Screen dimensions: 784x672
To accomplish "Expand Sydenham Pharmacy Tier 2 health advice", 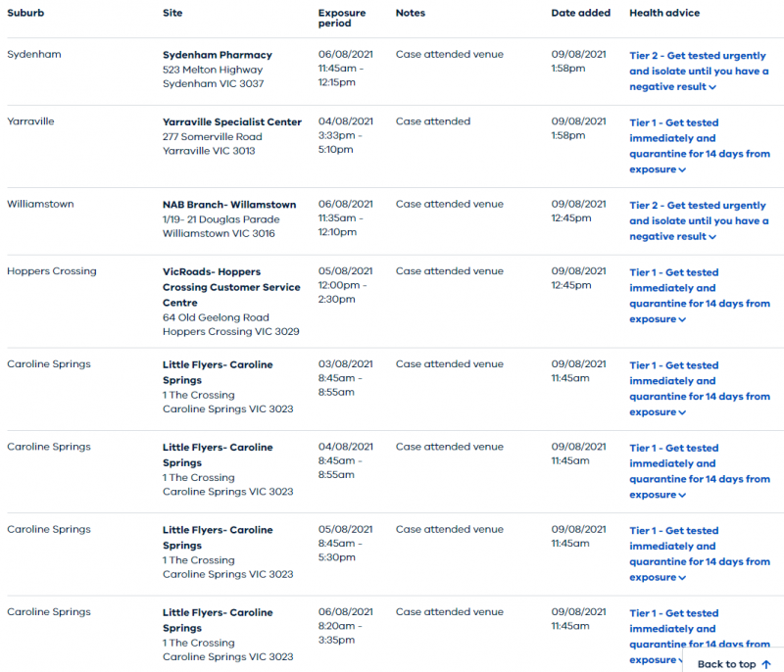I will 699,72.
